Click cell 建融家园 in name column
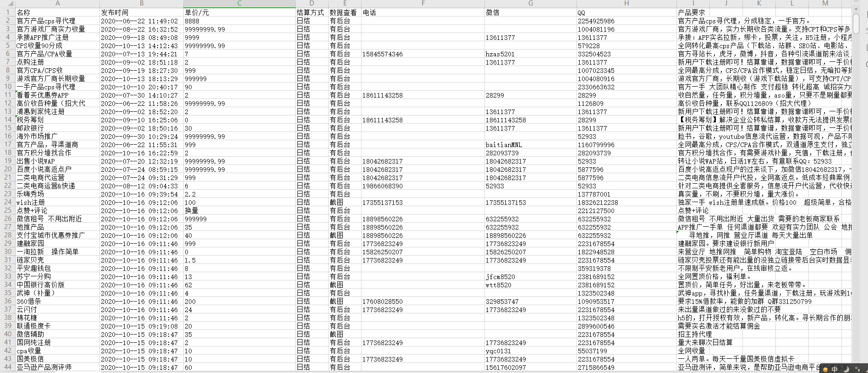Viewport: 868px width, 373px height. [57, 243]
